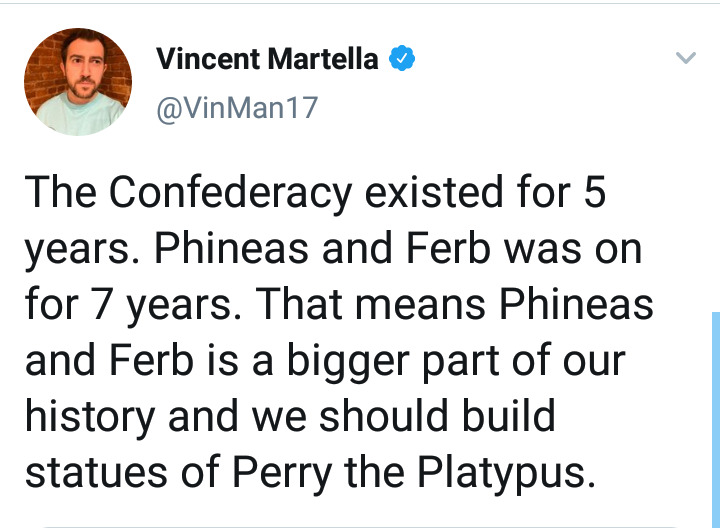
Task: Click the blue verified checkmark badge
Action: click(402, 59)
